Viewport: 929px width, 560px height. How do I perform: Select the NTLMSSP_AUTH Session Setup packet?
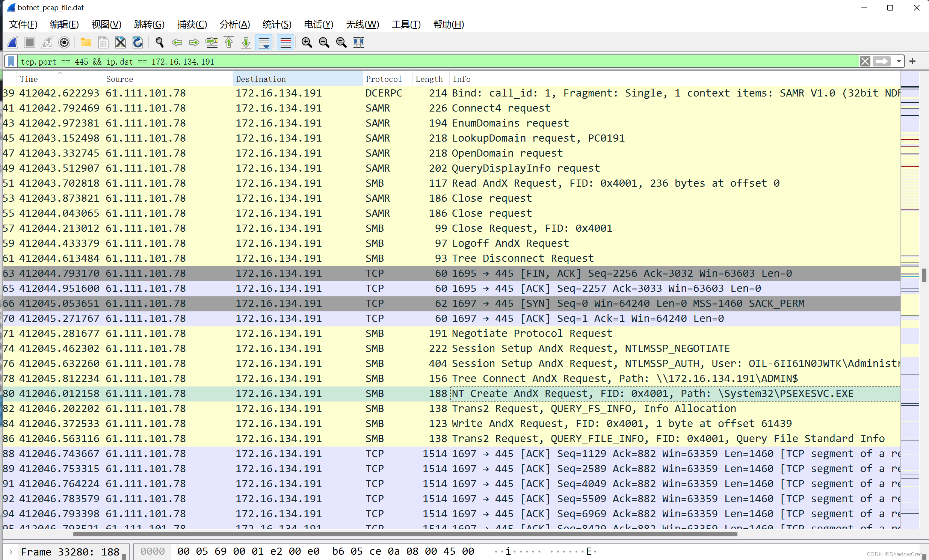[x=452, y=364]
